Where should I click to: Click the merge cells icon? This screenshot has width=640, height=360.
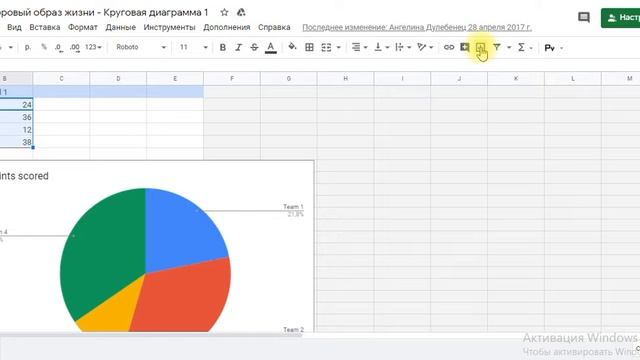point(326,47)
